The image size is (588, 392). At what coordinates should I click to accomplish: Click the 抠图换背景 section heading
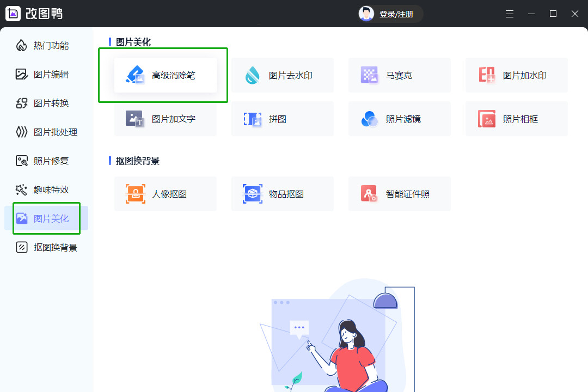click(x=138, y=161)
